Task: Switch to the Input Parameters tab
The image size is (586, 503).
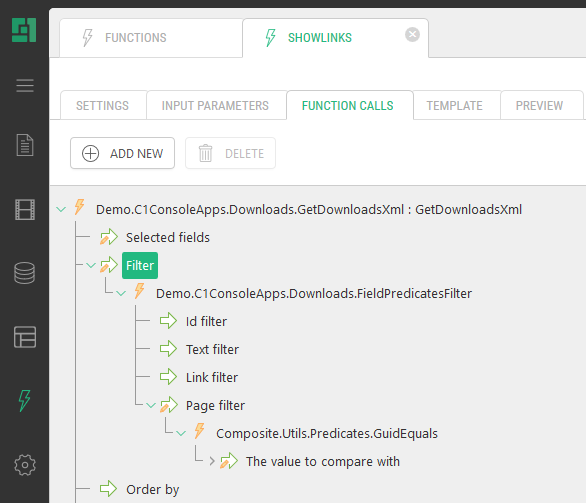Action: click(x=216, y=105)
